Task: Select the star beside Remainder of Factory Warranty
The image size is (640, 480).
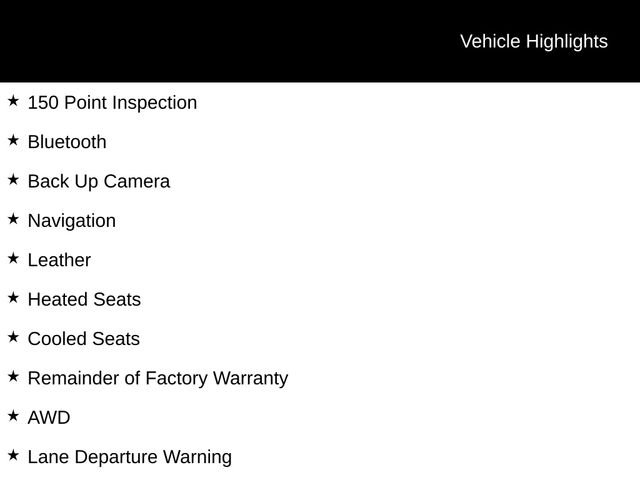Action: (x=13, y=377)
